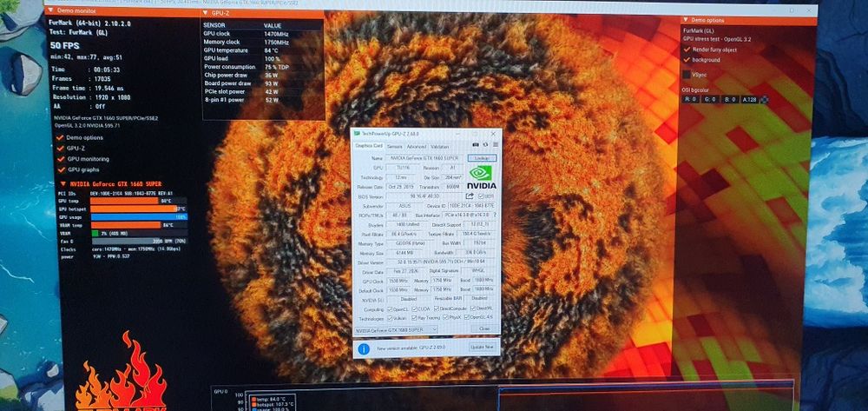868x411 pixels.
Task: Toggle the PhysX checkbox in GPU-Z
Action: pos(445,317)
